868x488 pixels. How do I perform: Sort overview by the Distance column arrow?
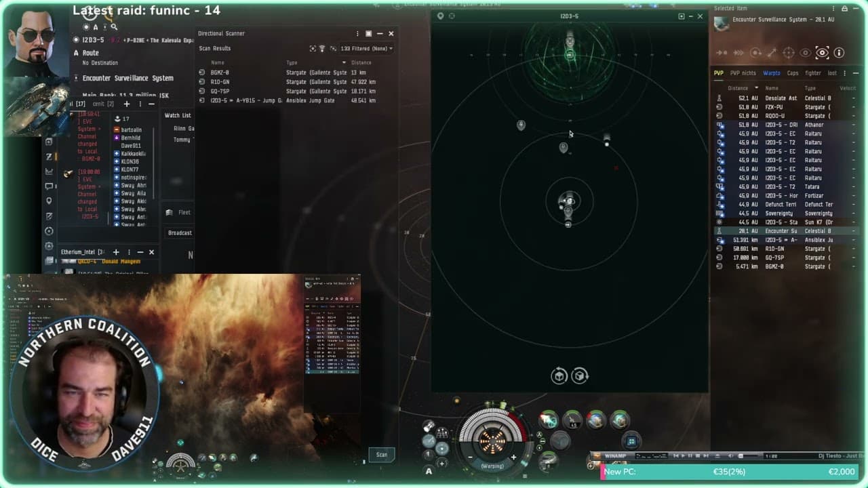point(756,88)
